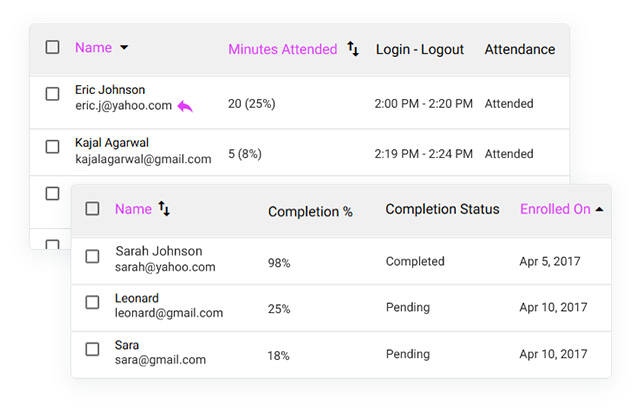Screen dimensions: 640x410
Task: Click the Enrolled On column header
Action: click(x=555, y=209)
